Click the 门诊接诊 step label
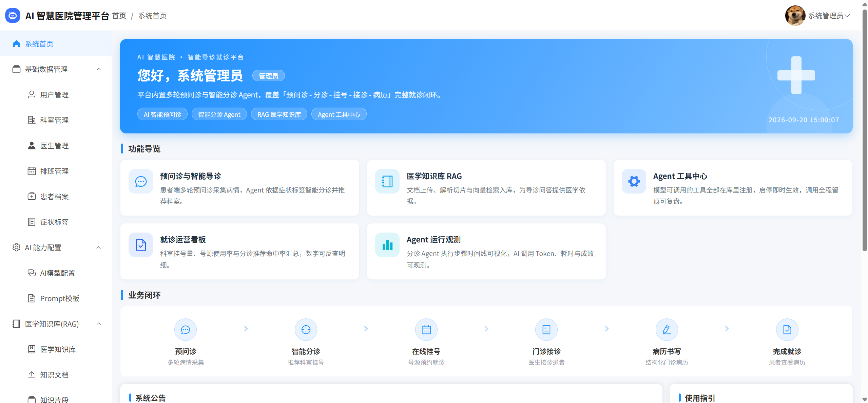This screenshot has width=868, height=403. [x=546, y=351]
